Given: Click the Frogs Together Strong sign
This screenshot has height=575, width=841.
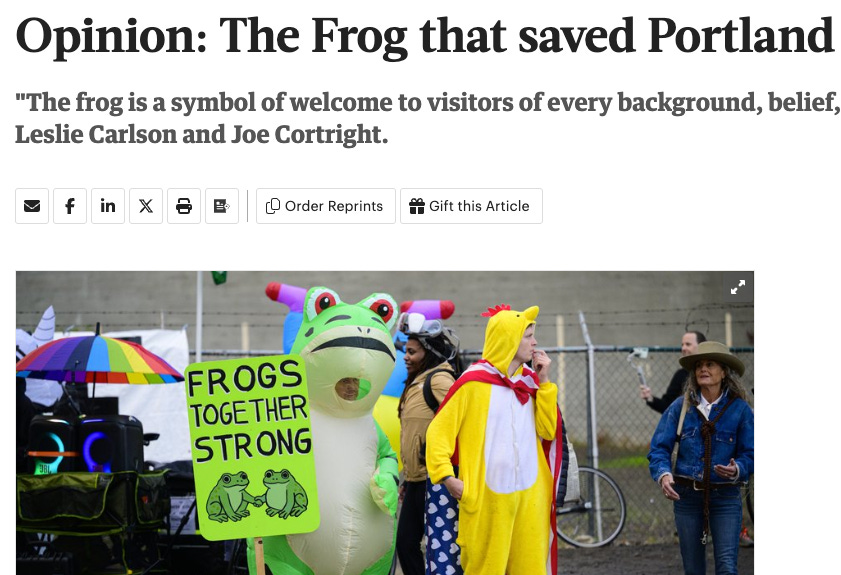Looking at the screenshot, I should coord(252,446).
